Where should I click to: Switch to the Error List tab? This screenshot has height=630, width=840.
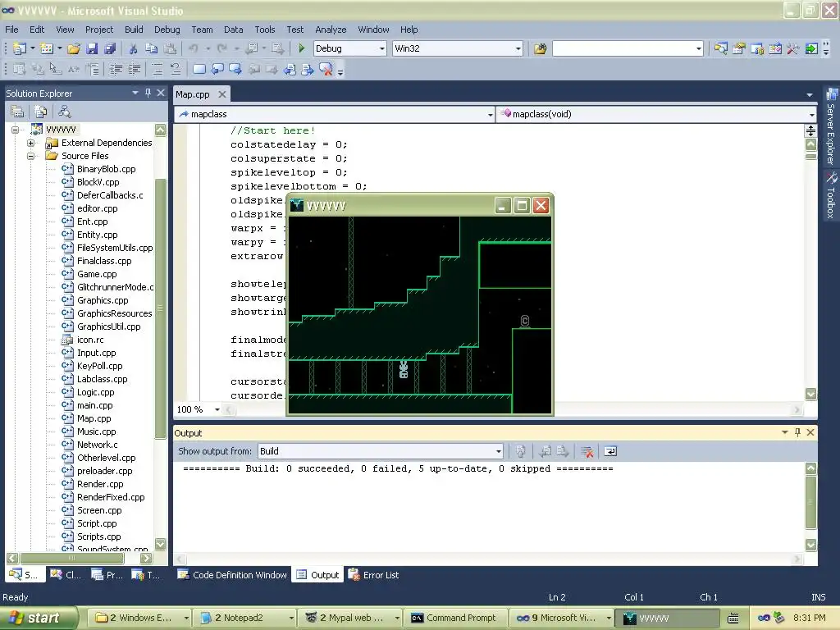pos(374,575)
